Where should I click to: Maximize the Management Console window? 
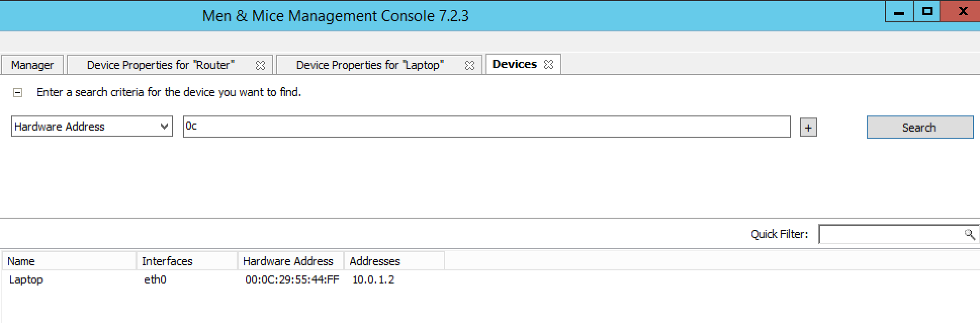point(927,12)
